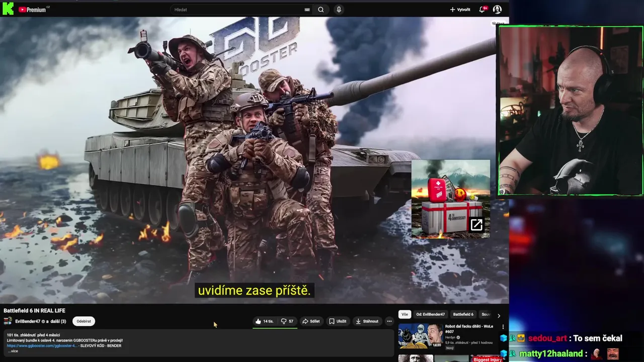The height and width of the screenshot is (362, 644).
Task: Show more chips with right arrow
Action: (x=499, y=315)
